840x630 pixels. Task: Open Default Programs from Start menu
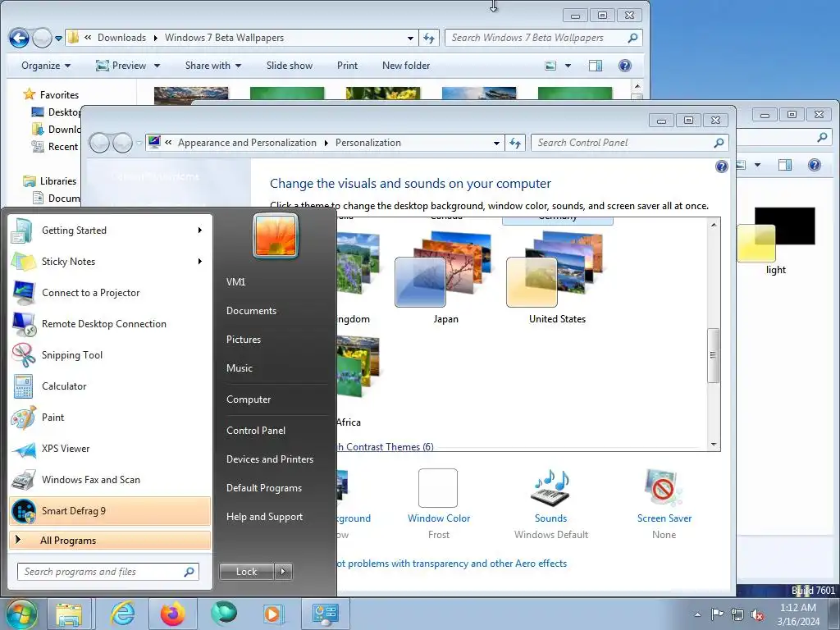263,488
